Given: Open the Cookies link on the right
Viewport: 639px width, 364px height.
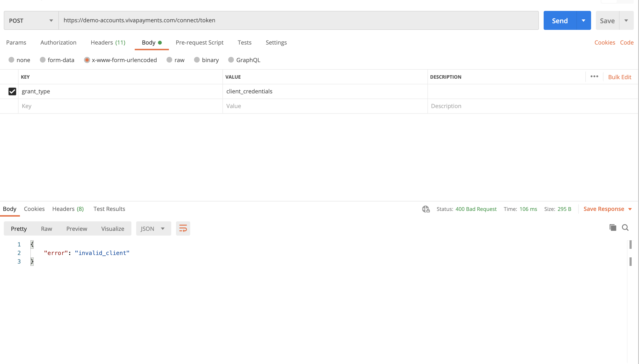Looking at the screenshot, I should (605, 42).
